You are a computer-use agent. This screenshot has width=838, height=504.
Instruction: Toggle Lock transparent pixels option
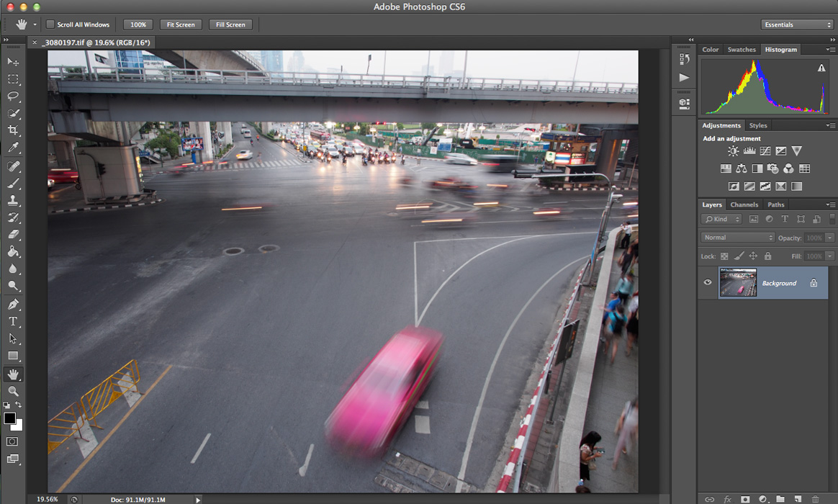[724, 256]
